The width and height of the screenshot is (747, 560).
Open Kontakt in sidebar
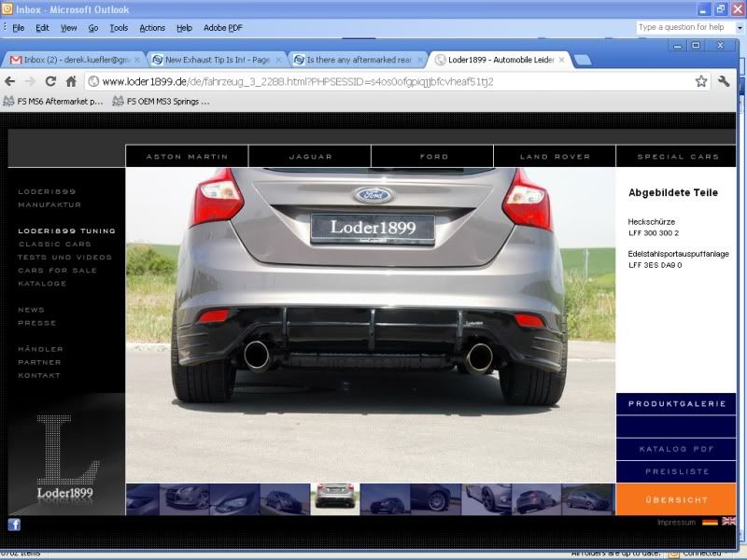point(39,375)
